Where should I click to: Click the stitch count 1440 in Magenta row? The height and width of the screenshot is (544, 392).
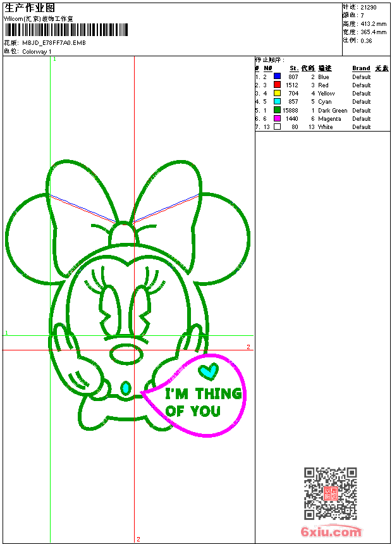point(291,119)
